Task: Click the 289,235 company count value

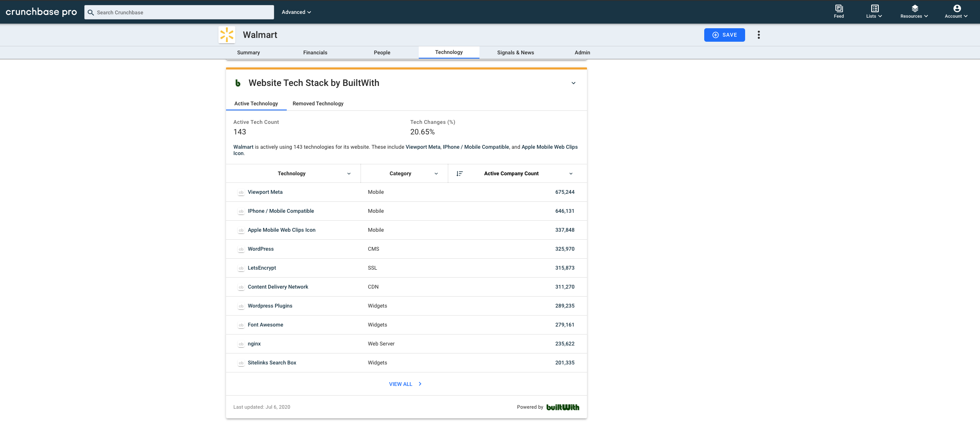Action: tap(565, 306)
